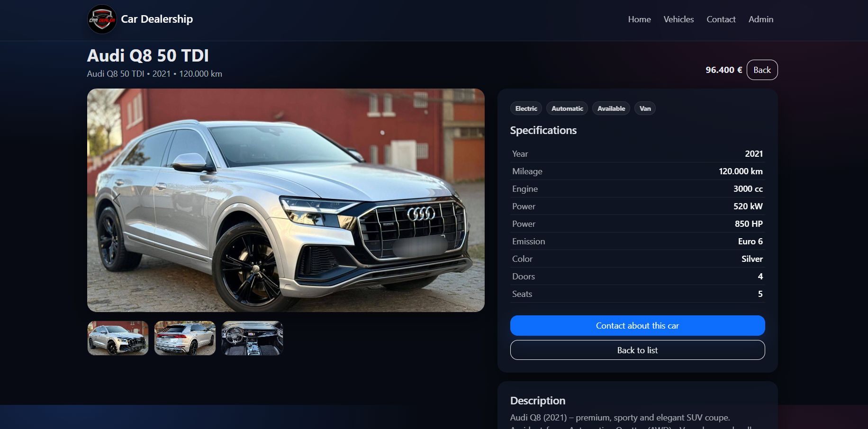Select the interior dashboard thumbnail
Viewport: 868px width, 429px height.
pos(252,338)
